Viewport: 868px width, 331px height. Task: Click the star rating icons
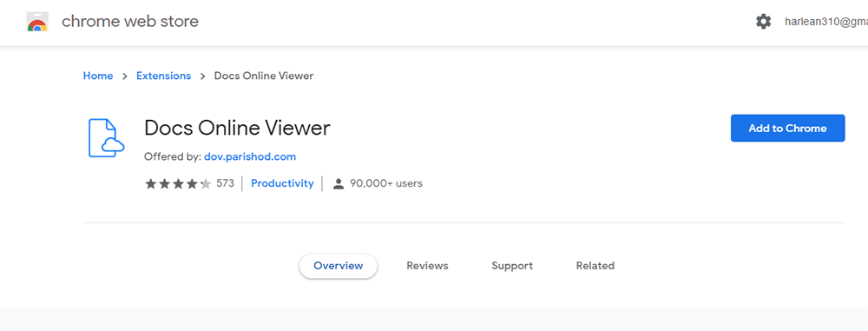pos(178,183)
